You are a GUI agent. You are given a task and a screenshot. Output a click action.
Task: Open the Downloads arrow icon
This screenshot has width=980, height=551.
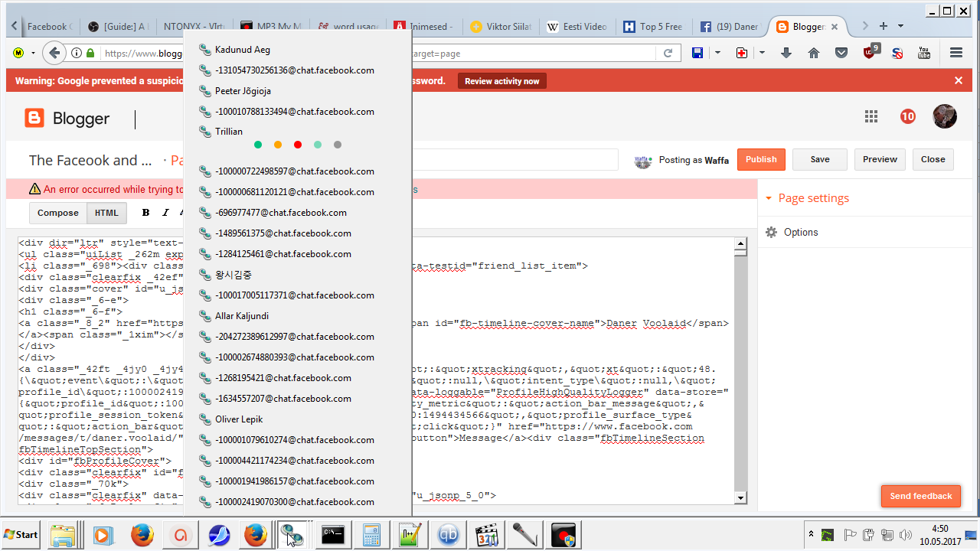pos(786,53)
